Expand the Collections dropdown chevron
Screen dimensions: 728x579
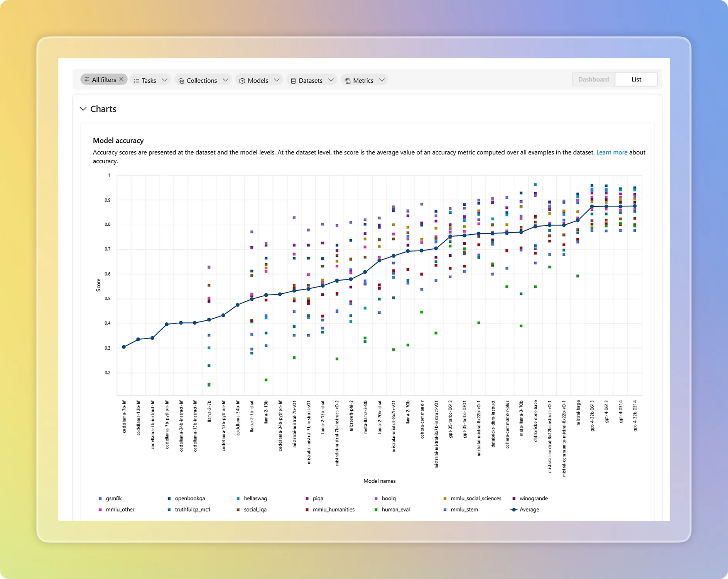(x=226, y=80)
